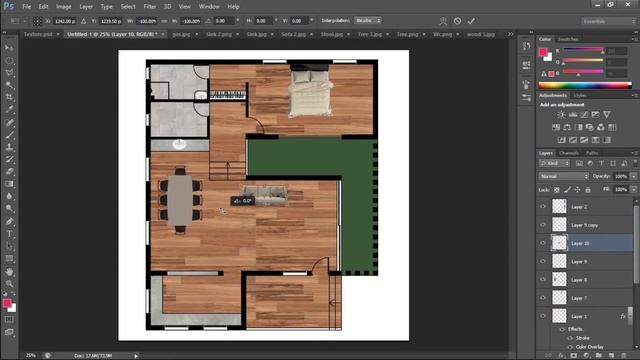The height and width of the screenshot is (360, 640).
Task: Select the Pen tool
Action: pos(9,222)
